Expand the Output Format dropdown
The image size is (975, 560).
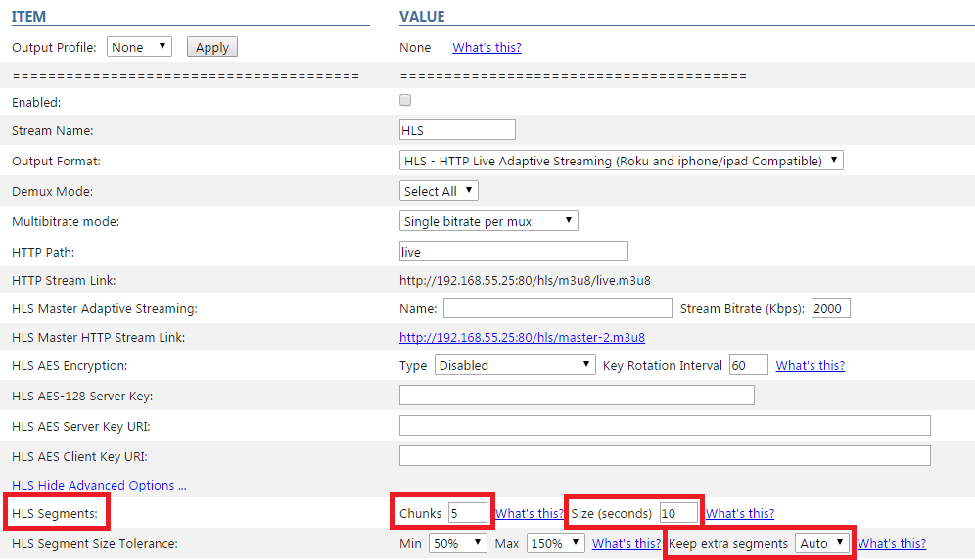(x=622, y=161)
